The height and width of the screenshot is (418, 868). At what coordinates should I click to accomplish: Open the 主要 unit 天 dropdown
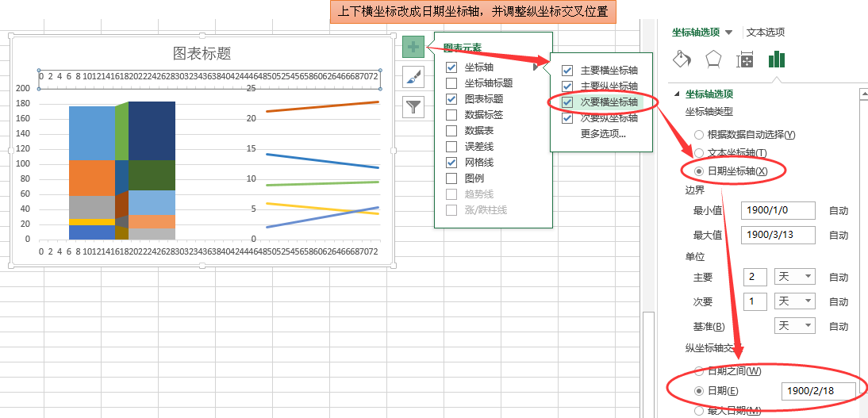pos(794,278)
